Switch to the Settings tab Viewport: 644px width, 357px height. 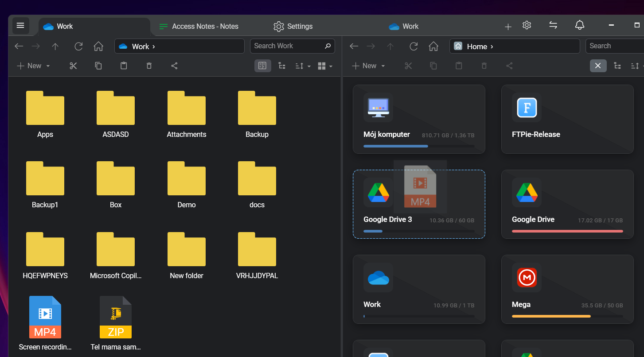tap(293, 27)
